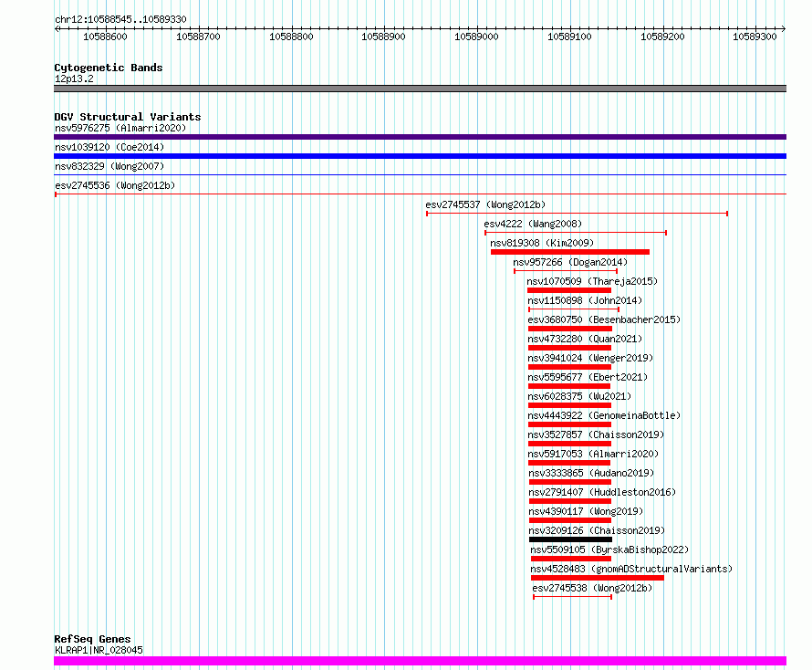Viewport: 812px width, 670px height.
Task: Click ruler position 10588800
Action: click(291, 37)
